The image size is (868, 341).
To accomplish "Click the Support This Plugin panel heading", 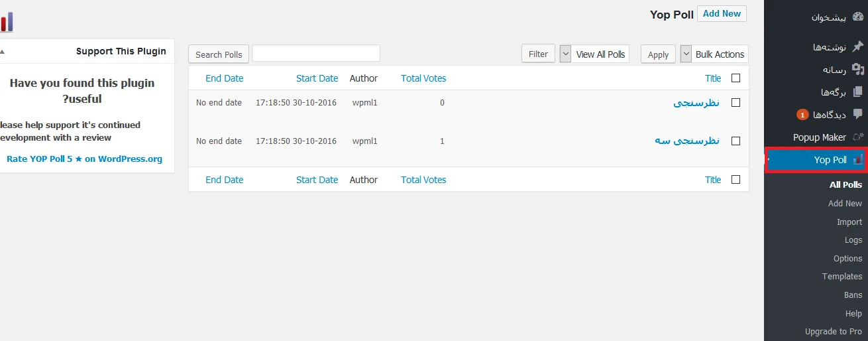I will 121,51.
